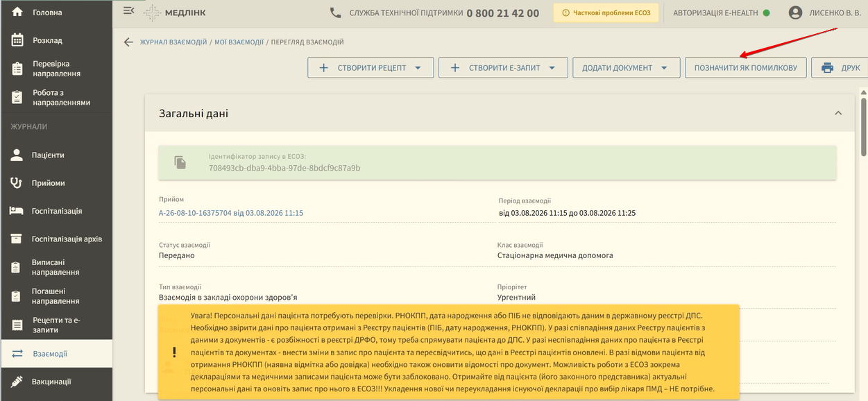Click the Вакцинації syringe icon
868x401 pixels.
[x=17, y=382]
